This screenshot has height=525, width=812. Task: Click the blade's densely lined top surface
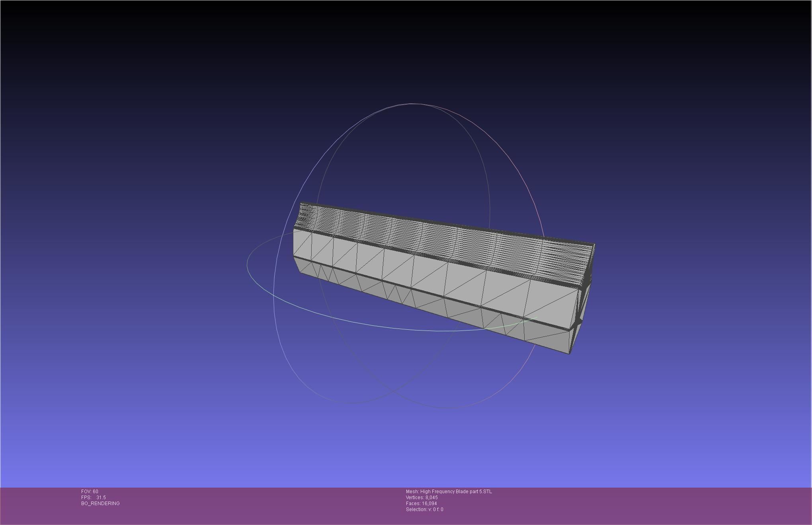point(438,239)
